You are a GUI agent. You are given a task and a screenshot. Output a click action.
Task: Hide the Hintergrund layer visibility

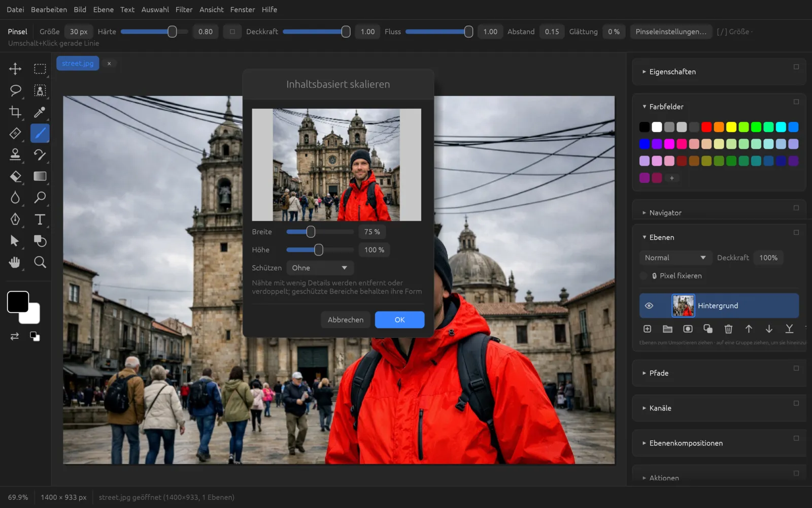coord(649,306)
